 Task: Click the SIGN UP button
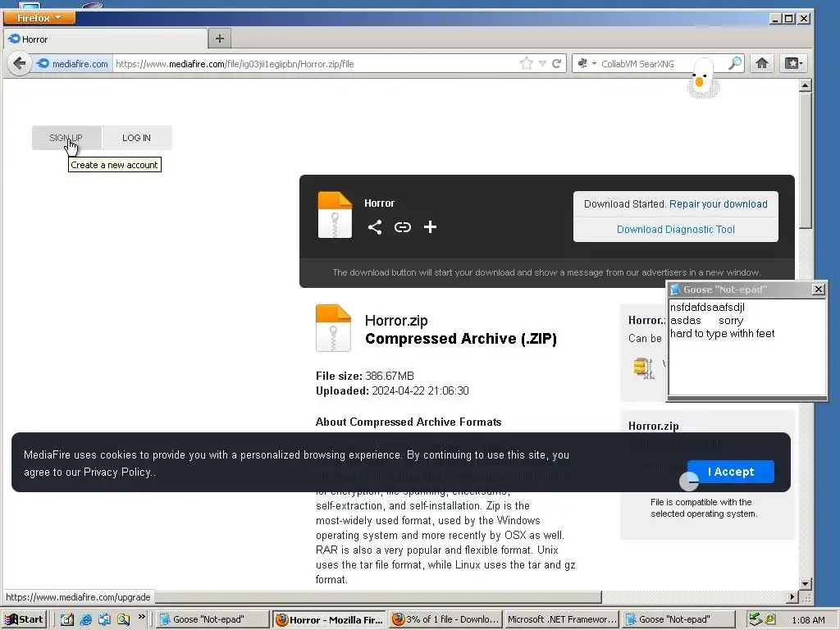pos(66,138)
